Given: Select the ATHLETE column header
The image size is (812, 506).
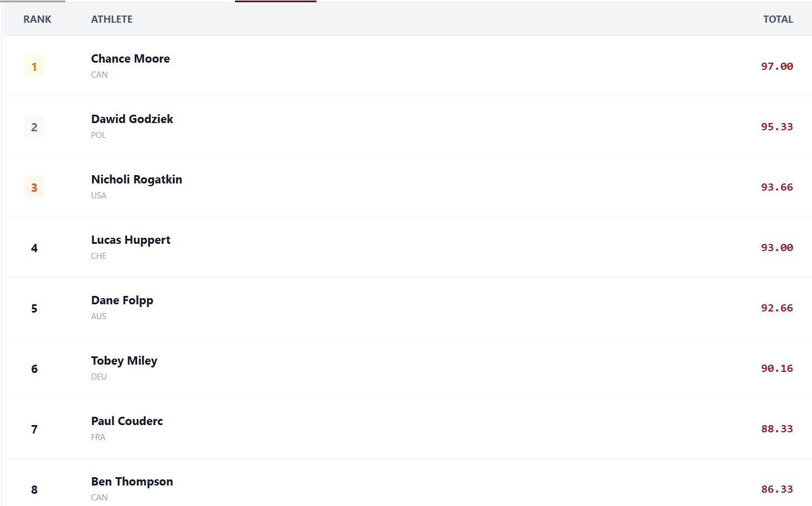Looking at the screenshot, I should point(112,19).
